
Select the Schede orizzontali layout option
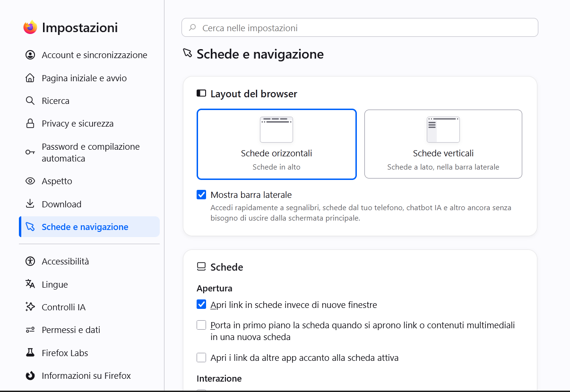(276, 145)
